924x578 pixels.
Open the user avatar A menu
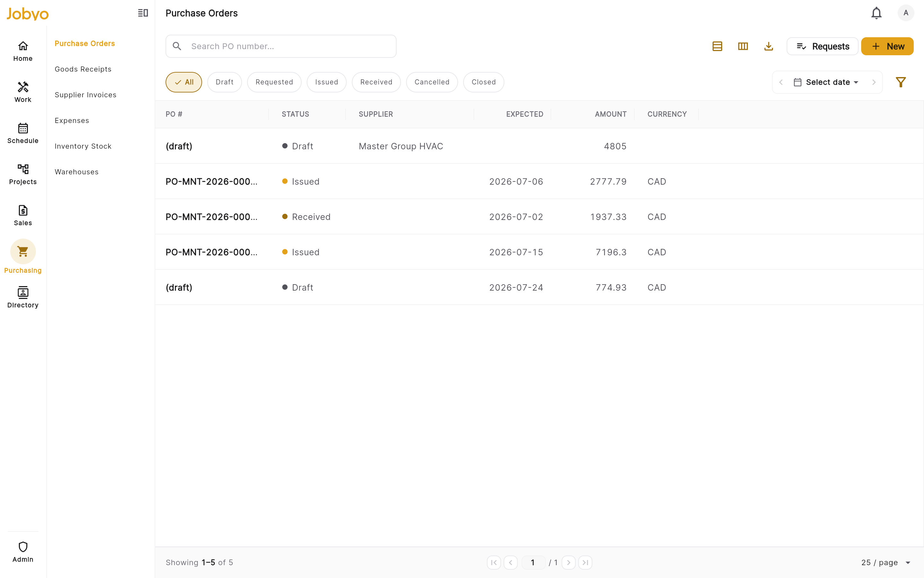(x=906, y=13)
